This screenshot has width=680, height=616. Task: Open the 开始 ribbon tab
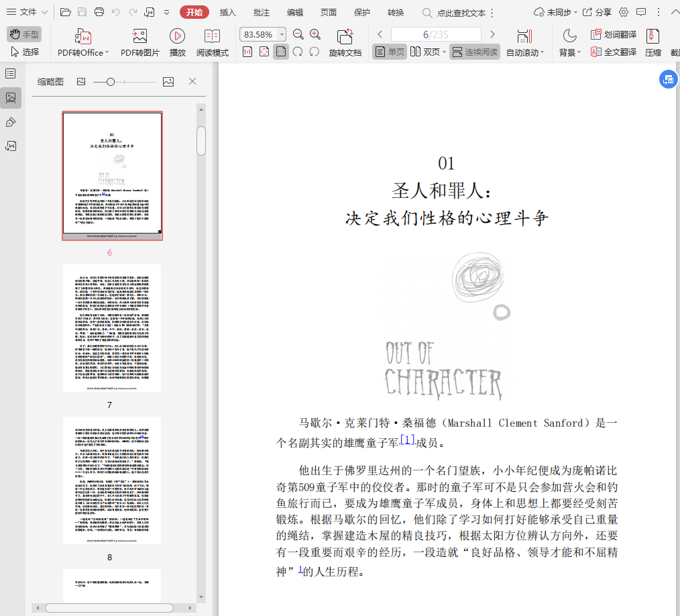point(194,13)
